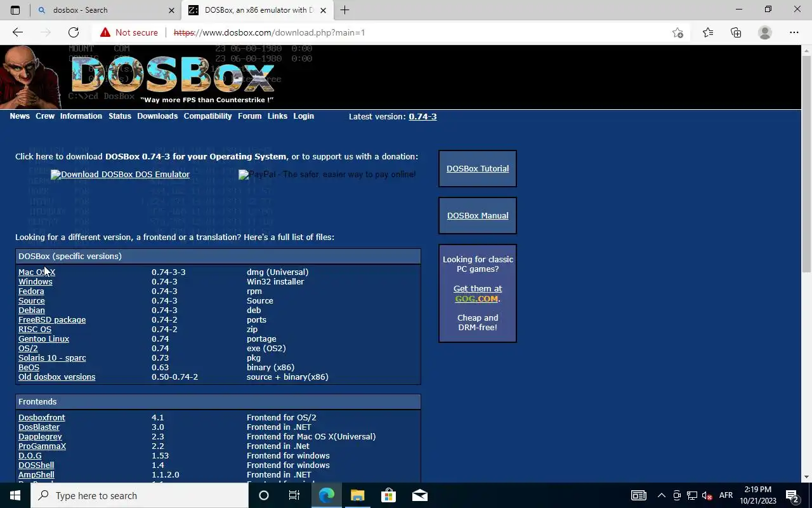The width and height of the screenshot is (812, 508).
Task: Focus the Windows taskbar search box
Action: (140, 495)
